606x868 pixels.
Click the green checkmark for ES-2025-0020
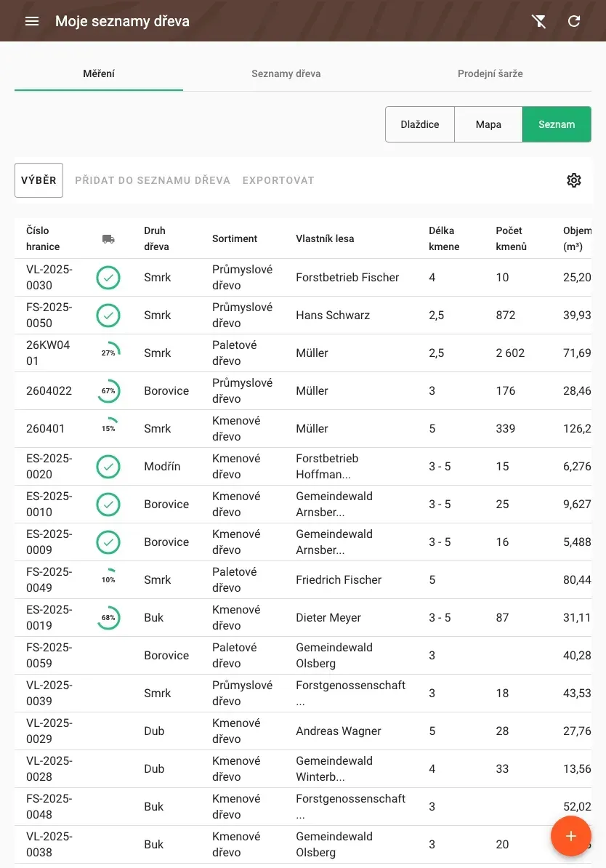(x=108, y=466)
